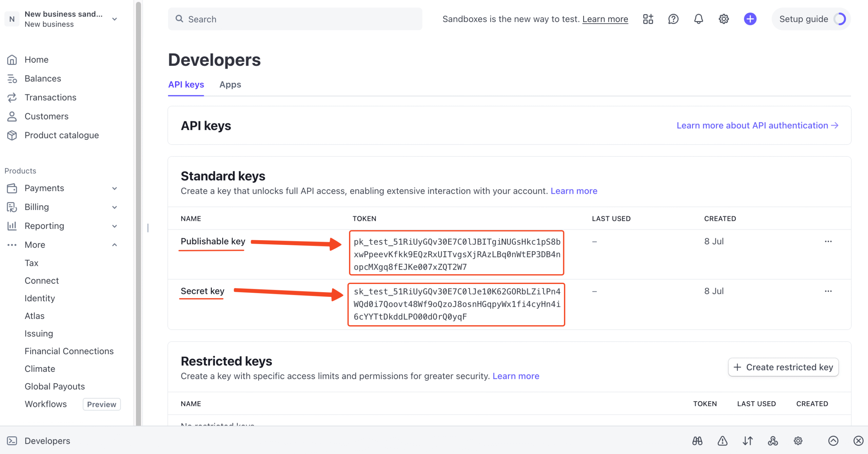View API errors via the warning icon
This screenshot has height=454, width=868.
coord(723,441)
